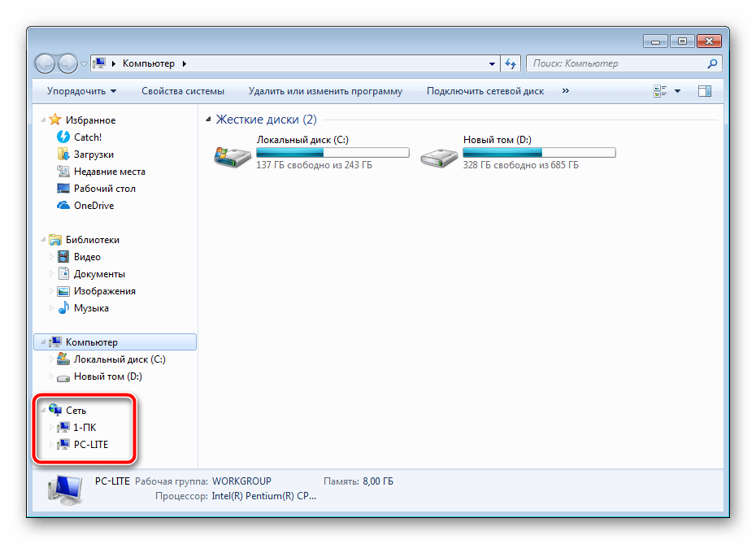Show more toolbar commands via chevron

(x=565, y=91)
